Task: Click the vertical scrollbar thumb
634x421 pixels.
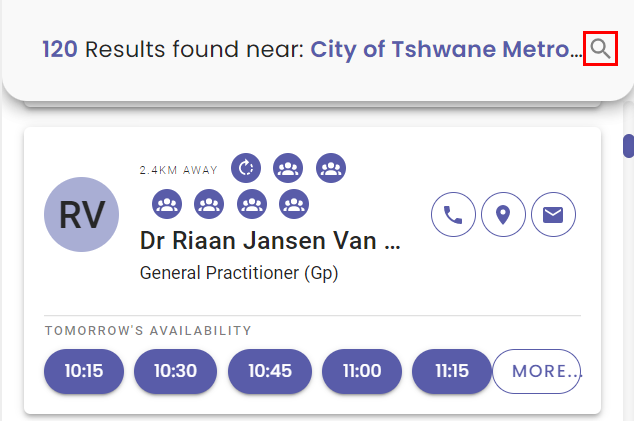Action: [x=629, y=146]
